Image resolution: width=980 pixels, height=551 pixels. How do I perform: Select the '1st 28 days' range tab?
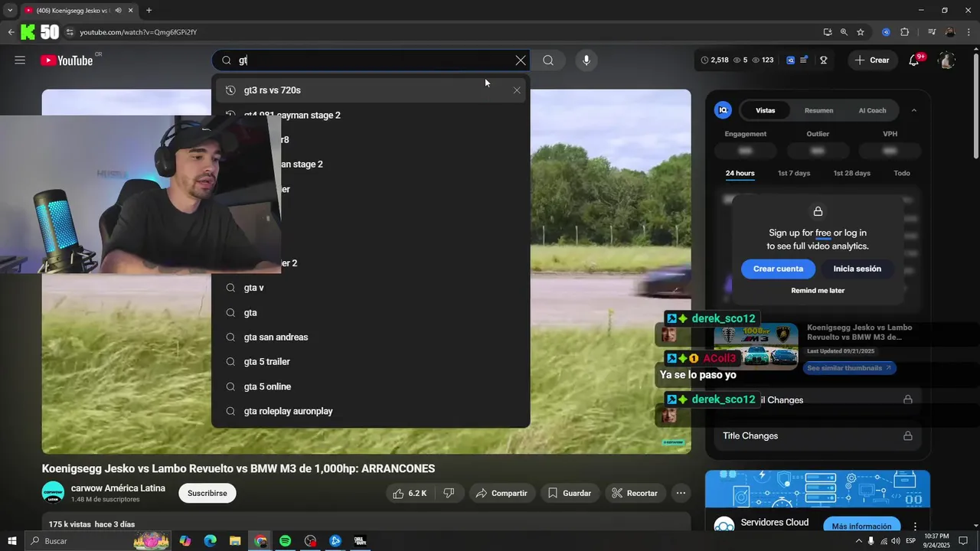pyautogui.click(x=852, y=173)
